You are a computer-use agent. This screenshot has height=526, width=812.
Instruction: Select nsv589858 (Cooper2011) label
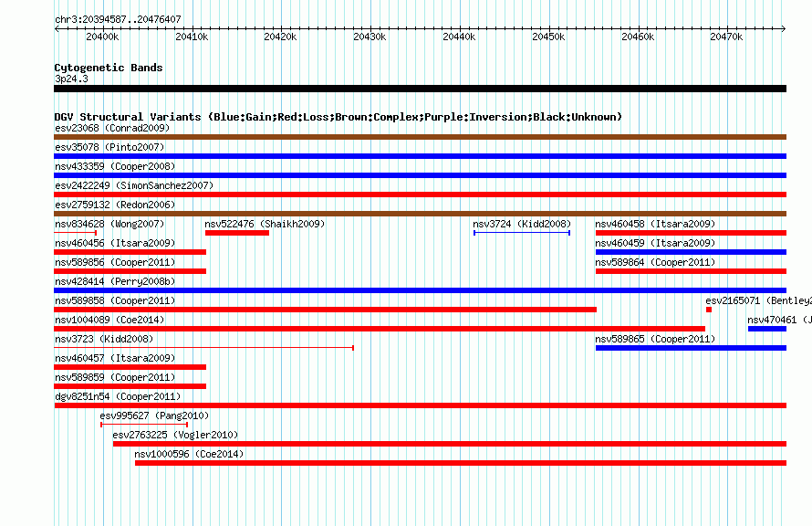pos(115,300)
